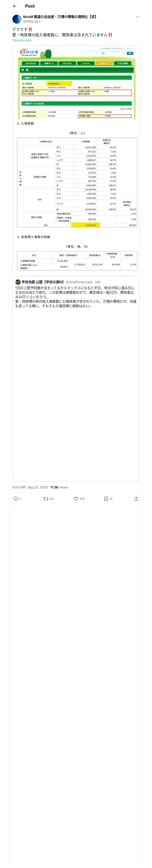Like the post with heart icon

click(x=76, y=499)
